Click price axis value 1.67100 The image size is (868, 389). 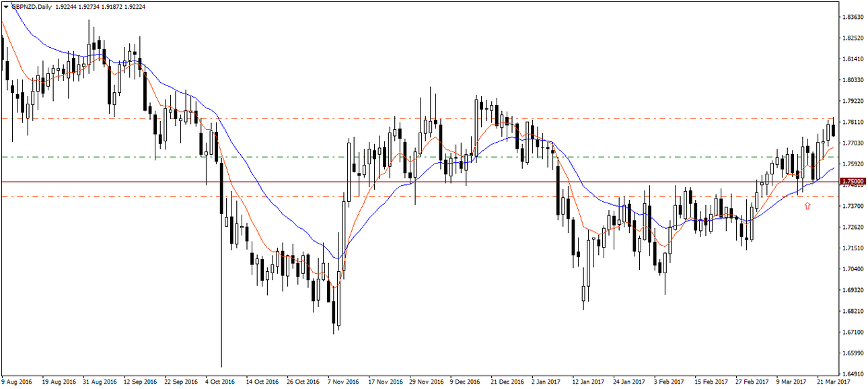[855, 332]
